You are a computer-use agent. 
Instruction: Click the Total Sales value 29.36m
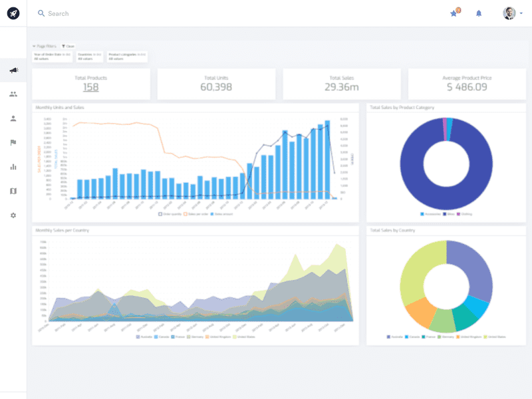341,87
